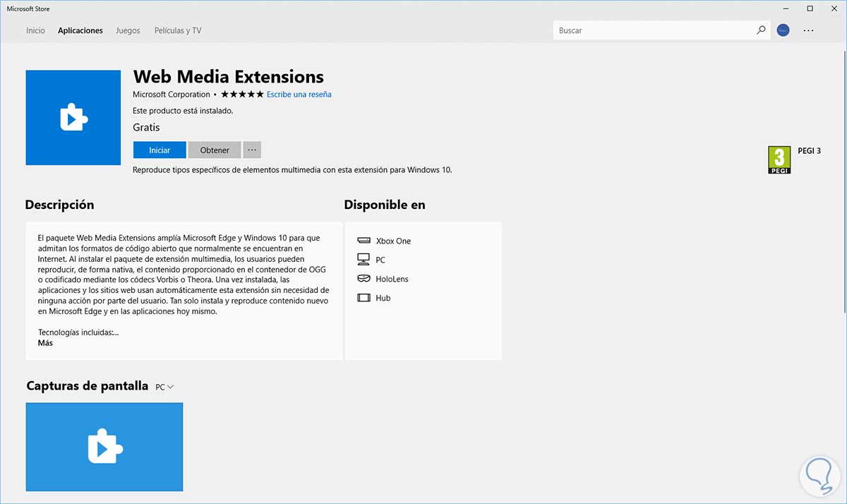
Task: Select the PC device icon
Action: point(364,260)
